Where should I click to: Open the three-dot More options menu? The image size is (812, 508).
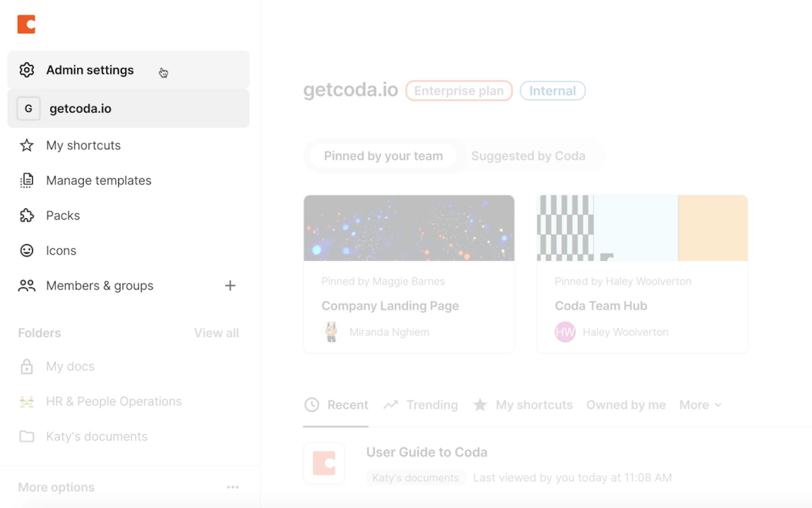[233, 487]
